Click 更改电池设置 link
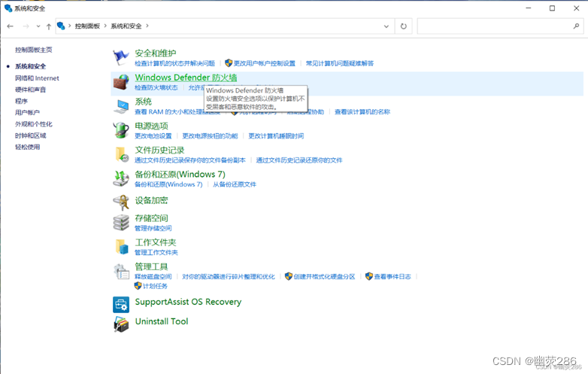588x374 pixels. pyautogui.click(x=153, y=135)
